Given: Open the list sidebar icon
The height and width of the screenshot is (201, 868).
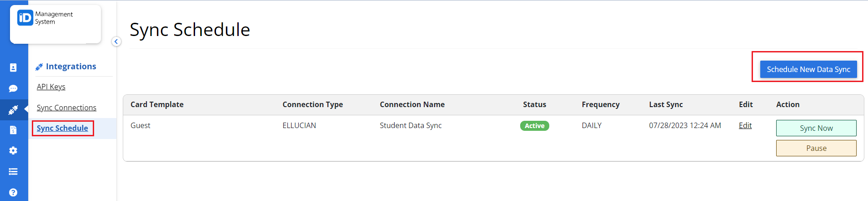Looking at the screenshot, I should pos(13,171).
